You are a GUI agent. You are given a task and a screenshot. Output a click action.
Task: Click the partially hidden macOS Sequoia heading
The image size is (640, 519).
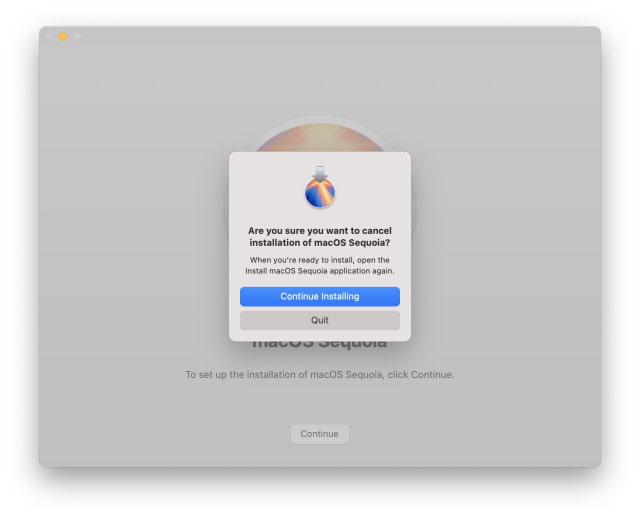[320, 346]
